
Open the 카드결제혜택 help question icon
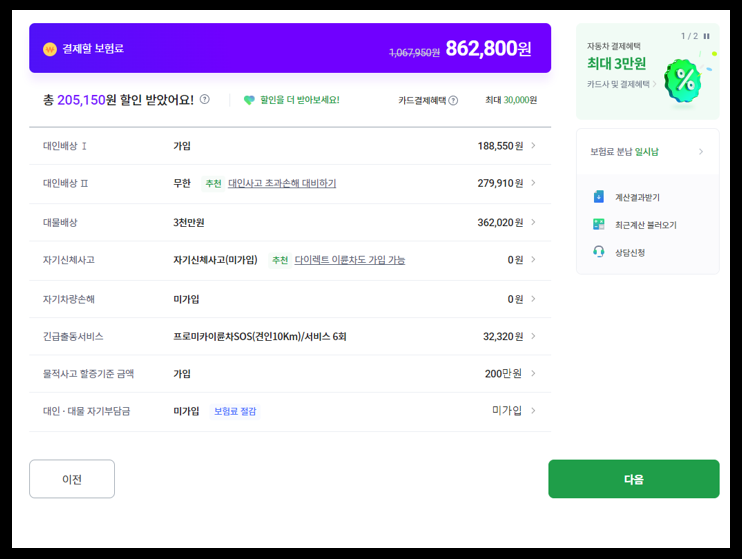(x=453, y=100)
